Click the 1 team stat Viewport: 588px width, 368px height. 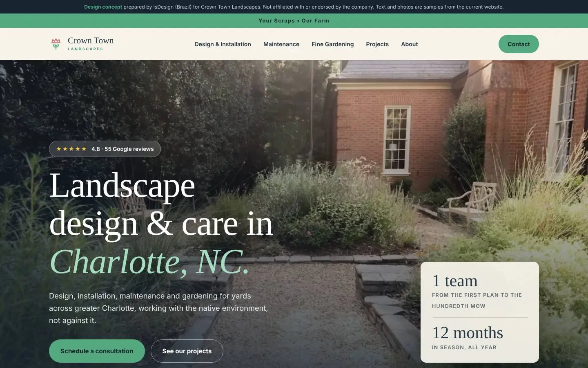455,281
